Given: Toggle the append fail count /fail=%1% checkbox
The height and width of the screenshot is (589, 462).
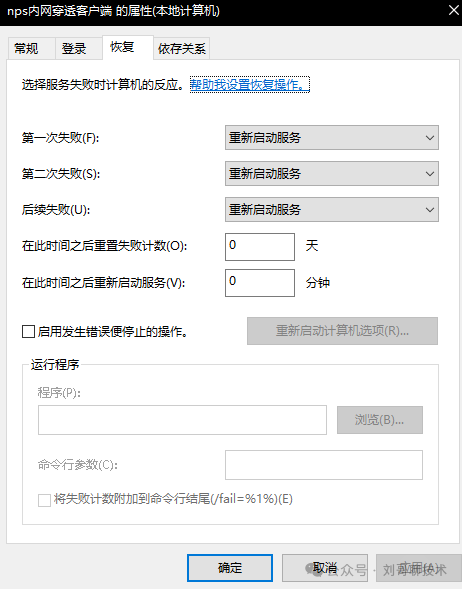Looking at the screenshot, I should [44, 500].
